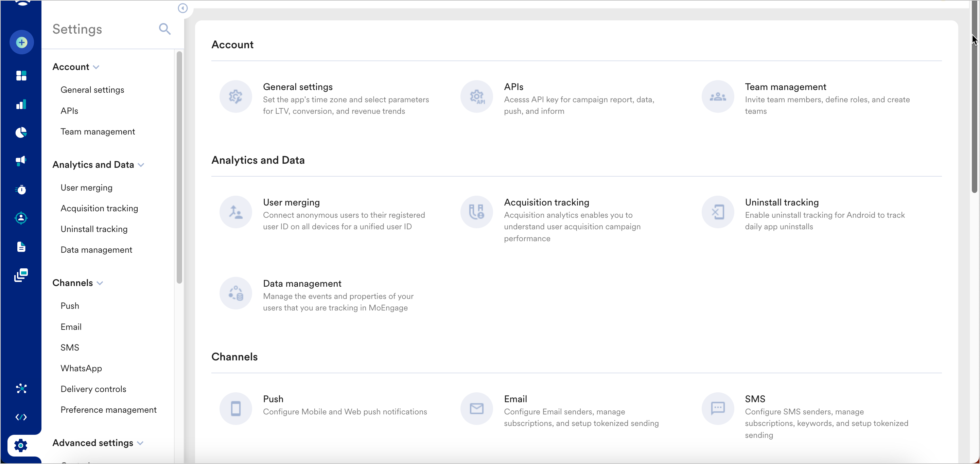Open the dashboard grid icon in sidebar
This screenshot has height=464, width=980.
click(x=21, y=76)
